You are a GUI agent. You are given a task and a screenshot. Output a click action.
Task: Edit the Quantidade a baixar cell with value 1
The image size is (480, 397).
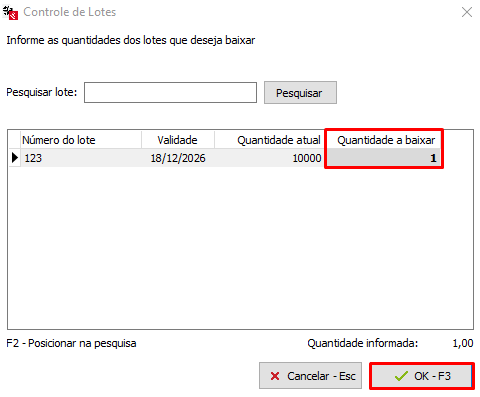[x=384, y=158]
